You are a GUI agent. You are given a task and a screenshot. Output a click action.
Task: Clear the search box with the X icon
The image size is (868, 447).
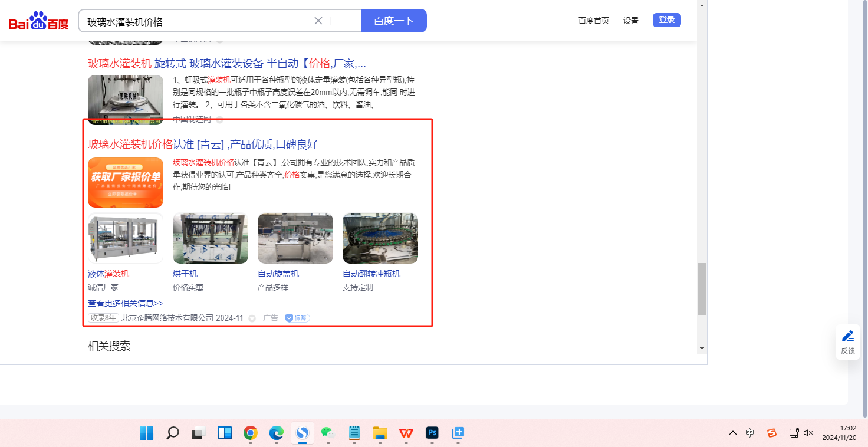pyautogui.click(x=318, y=21)
